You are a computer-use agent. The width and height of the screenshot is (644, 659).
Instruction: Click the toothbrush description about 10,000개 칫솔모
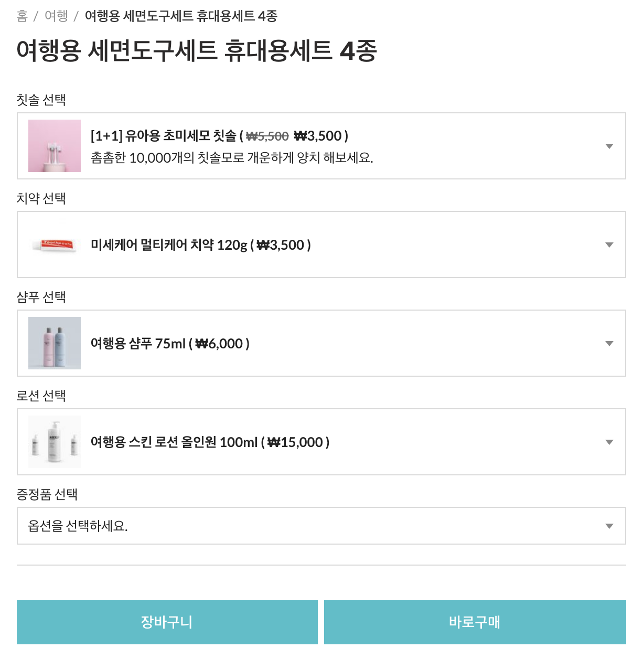click(x=232, y=158)
